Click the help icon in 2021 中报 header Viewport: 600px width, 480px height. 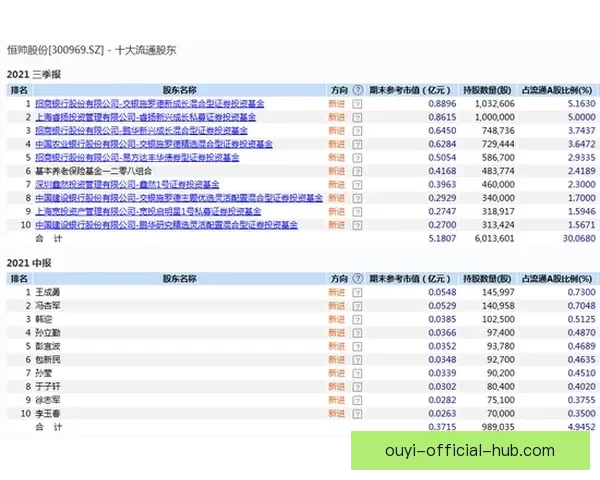pos(357,279)
